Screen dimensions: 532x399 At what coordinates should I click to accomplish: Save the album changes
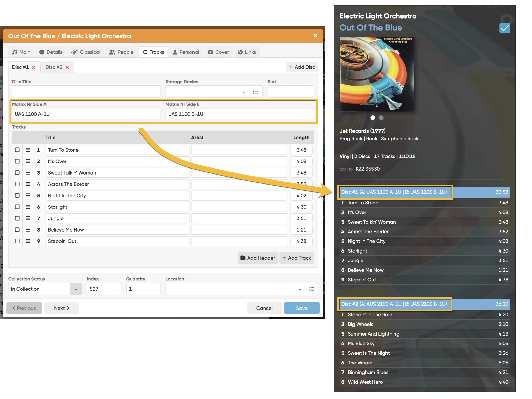[302, 308]
